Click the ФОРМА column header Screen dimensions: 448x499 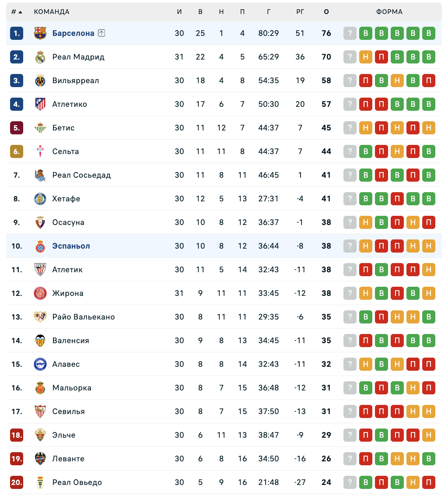click(389, 12)
